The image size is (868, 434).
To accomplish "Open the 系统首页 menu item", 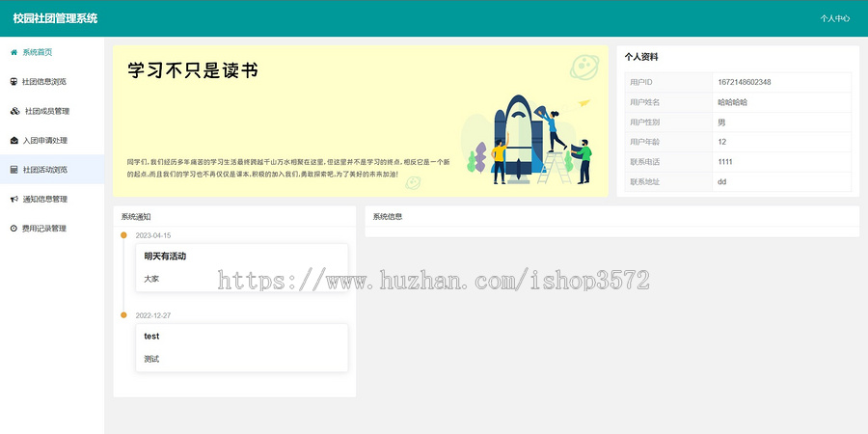I will click(52, 53).
